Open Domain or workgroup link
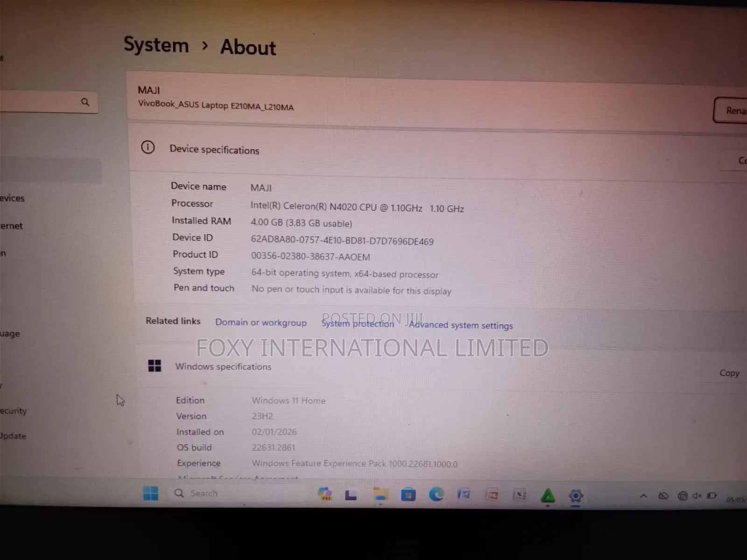Screen dimensions: 747x560 click(x=261, y=322)
